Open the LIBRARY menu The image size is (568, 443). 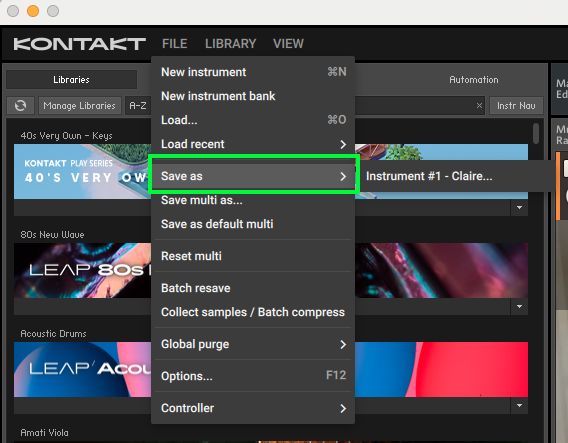230,44
